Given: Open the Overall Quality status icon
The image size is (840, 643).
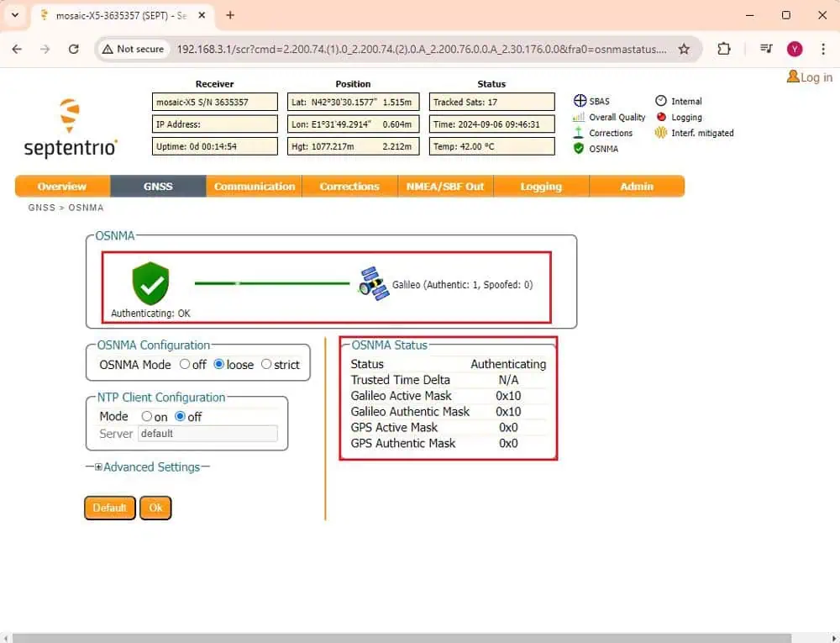Looking at the screenshot, I should click(x=579, y=117).
